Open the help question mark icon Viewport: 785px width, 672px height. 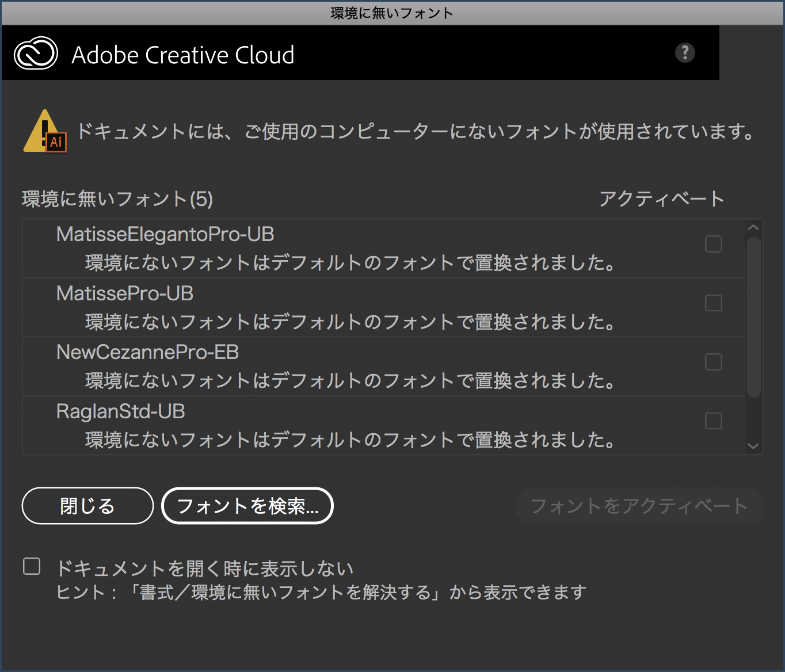click(685, 53)
